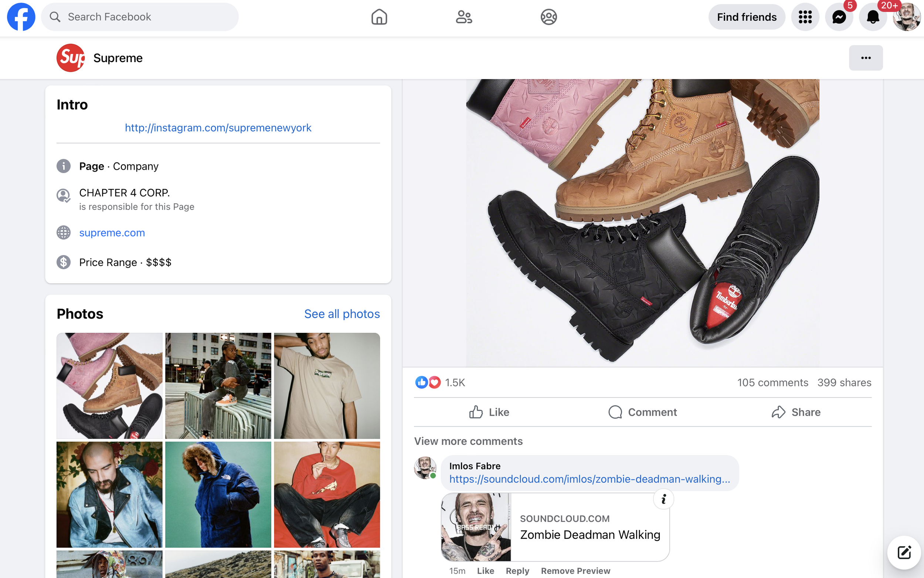Open the soundcloud.com zombie-deadman-walking link
Image resolution: width=924 pixels, height=578 pixels.
coord(590,479)
